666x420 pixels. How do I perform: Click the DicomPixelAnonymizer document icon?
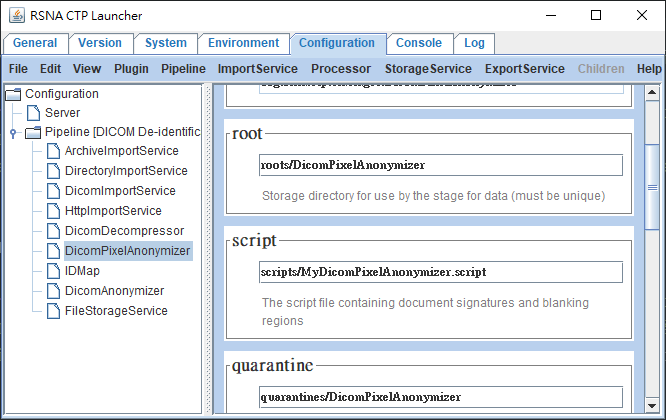click(x=53, y=251)
